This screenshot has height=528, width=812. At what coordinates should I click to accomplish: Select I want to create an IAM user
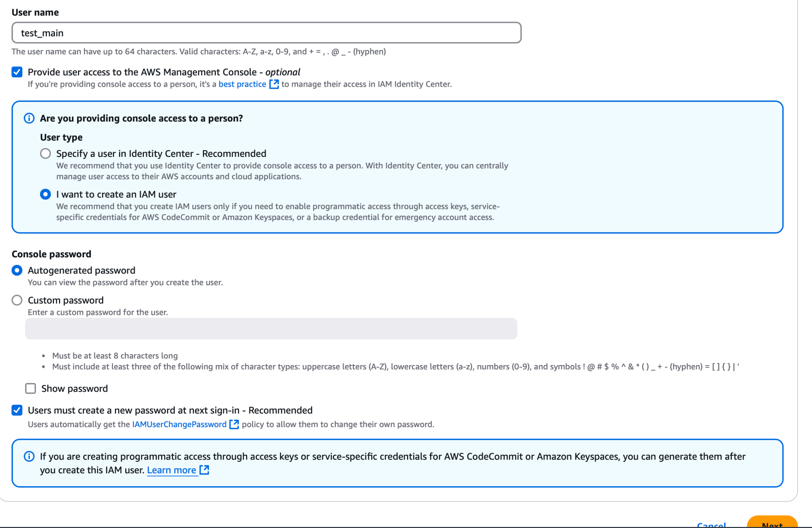pos(45,194)
